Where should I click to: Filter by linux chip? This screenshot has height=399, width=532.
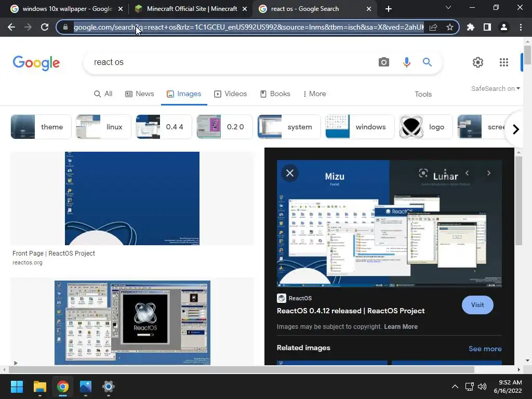coord(103,127)
